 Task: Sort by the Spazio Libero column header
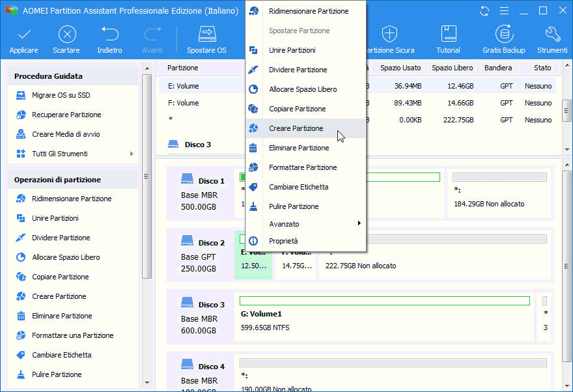point(453,68)
